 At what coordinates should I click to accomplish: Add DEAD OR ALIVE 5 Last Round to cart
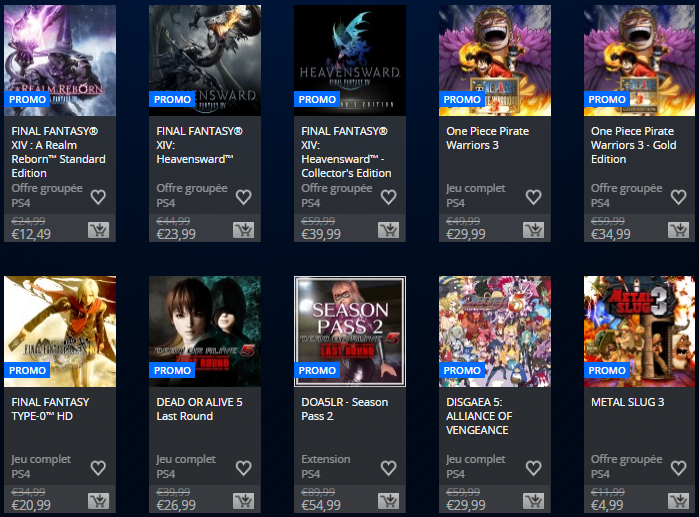(243, 501)
